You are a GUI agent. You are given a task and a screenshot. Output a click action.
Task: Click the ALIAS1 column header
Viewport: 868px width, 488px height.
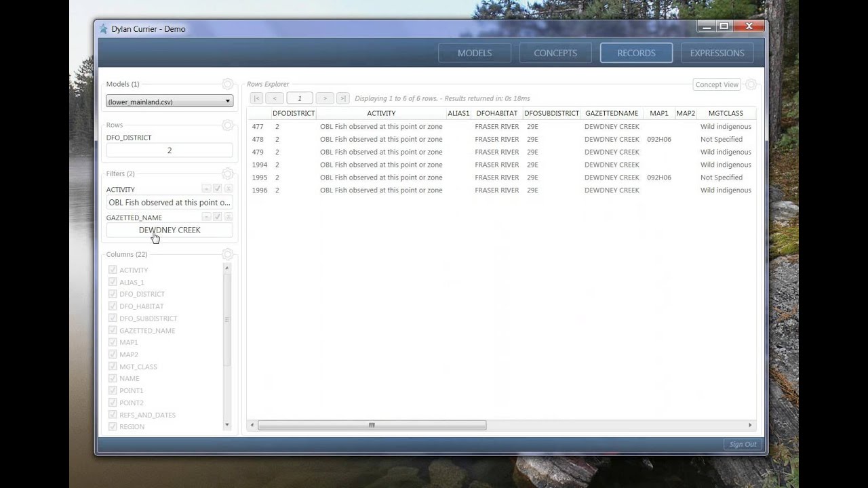(x=458, y=113)
